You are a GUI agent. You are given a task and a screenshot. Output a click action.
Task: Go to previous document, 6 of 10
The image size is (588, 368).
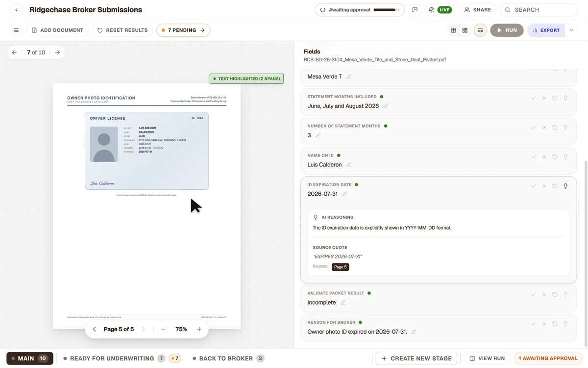point(14,53)
